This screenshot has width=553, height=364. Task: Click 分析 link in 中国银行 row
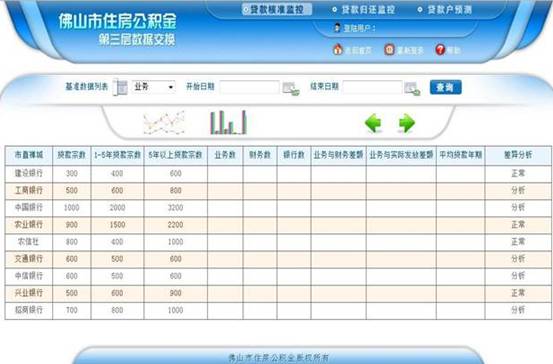(518, 207)
